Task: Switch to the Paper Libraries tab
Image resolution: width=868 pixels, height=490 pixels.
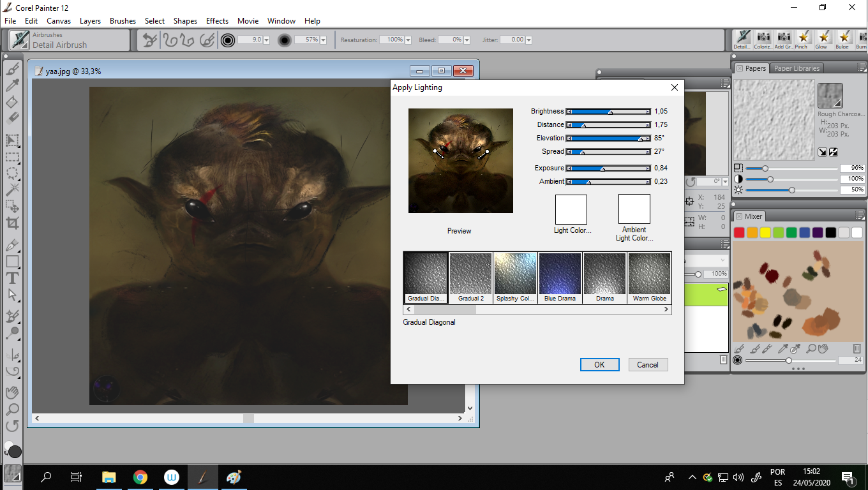Action: pyautogui.click(x=797, y=68)
